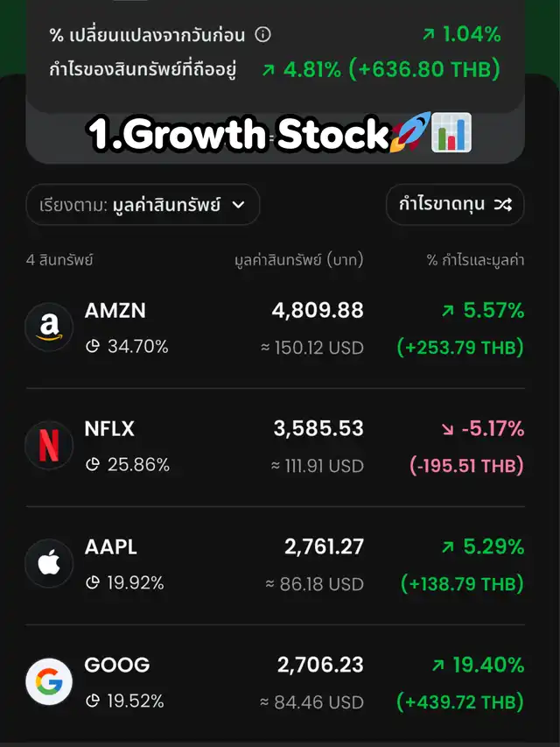Open the AMZN holding row
Screen dimensions: 560x747
coord(280,328)
